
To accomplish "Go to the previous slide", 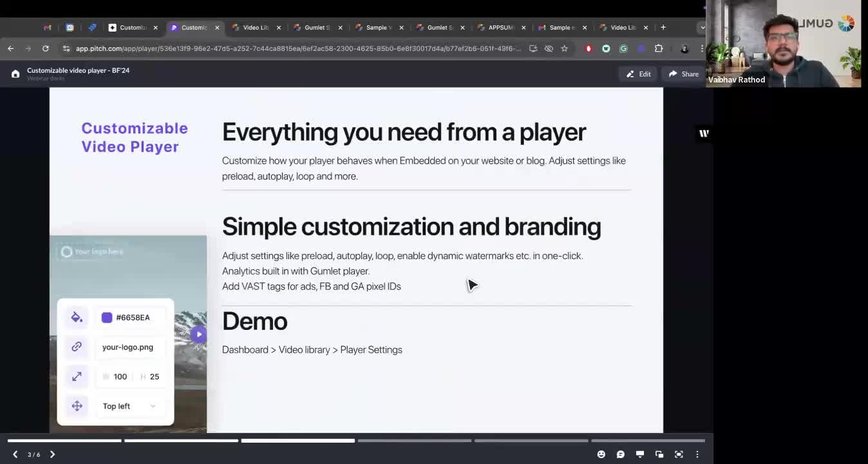I will (15, 454).
